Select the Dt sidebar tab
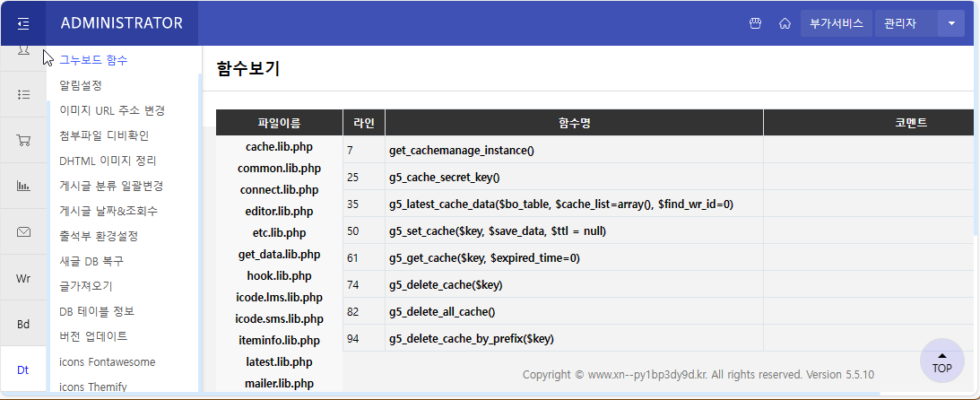 pyautogui.click(x=23, y=370)
